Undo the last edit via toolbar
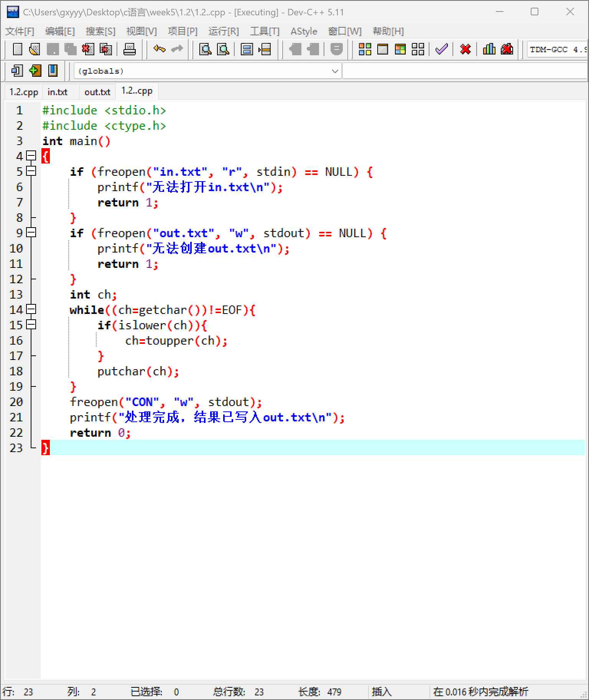The width and height of the screenshot is (589, 700). tap(159, 49)
